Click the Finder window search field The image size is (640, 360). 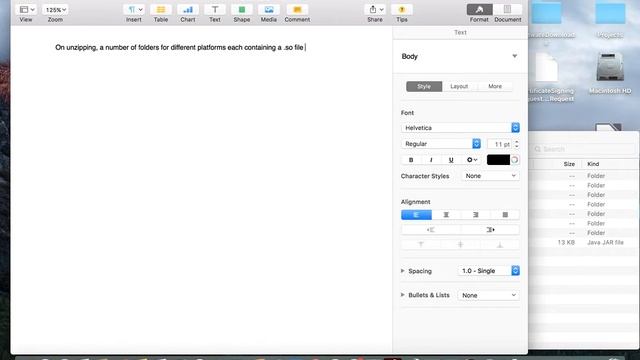(584, 149)
